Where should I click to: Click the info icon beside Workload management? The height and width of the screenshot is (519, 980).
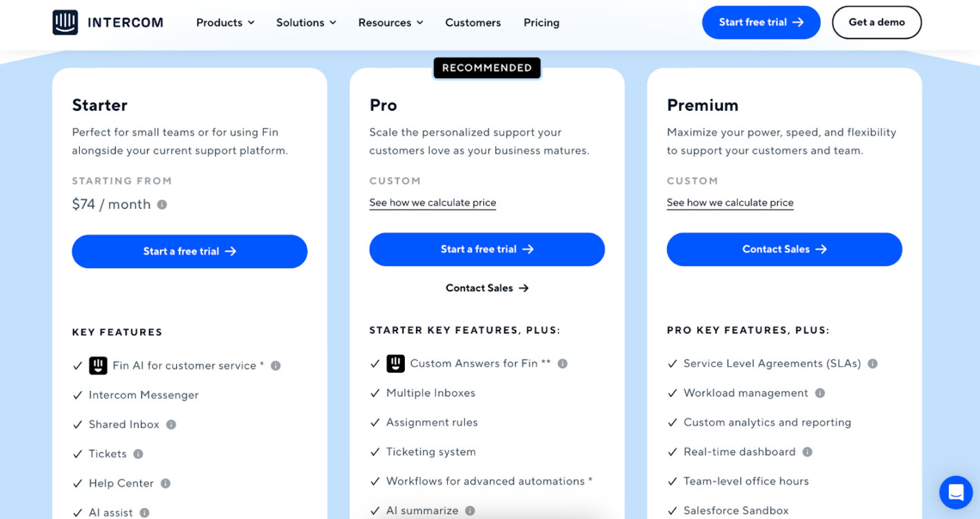[820, 393]
